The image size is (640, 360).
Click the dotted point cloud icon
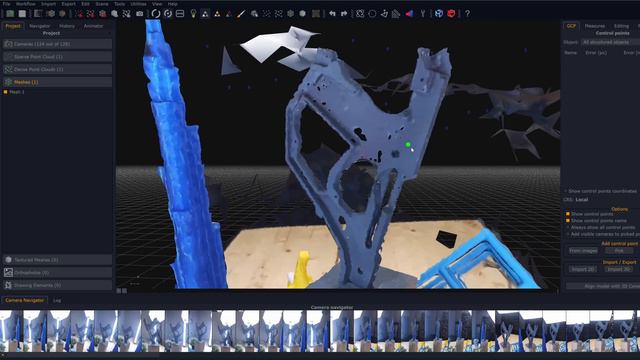coord(266,13)
